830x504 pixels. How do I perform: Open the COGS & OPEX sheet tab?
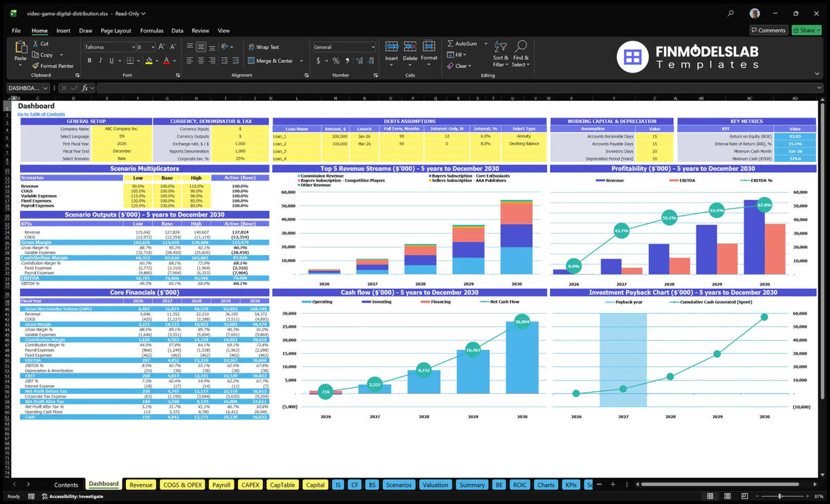183,485
